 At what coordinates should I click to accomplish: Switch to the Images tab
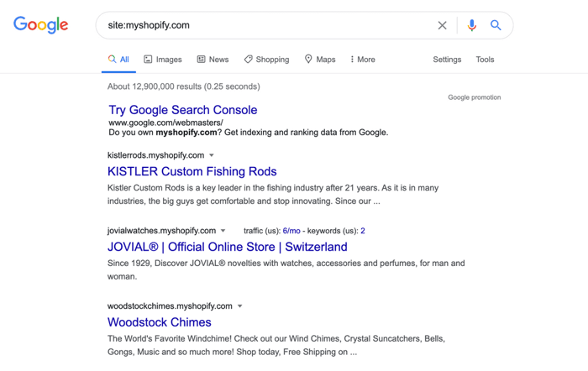pyautogui.click(x=163, y=60)
